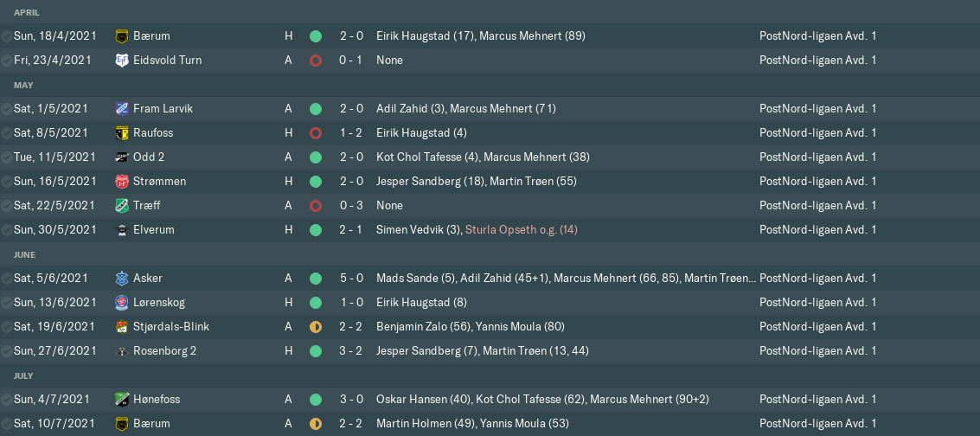The image size is (980, 436).
Task: Click the Strømmen club badge
Action: click(x=121, y=182)
